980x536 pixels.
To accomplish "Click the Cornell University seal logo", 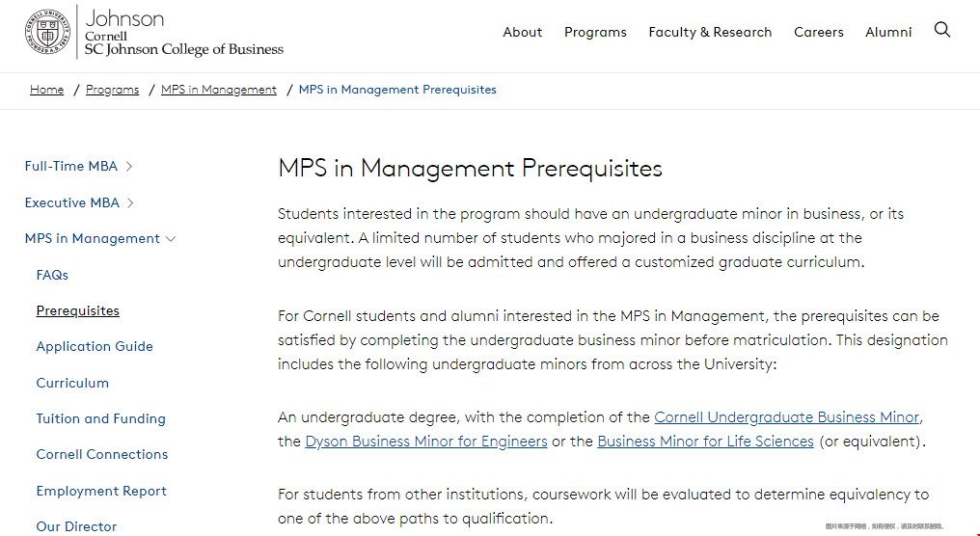I will point(48,32).
